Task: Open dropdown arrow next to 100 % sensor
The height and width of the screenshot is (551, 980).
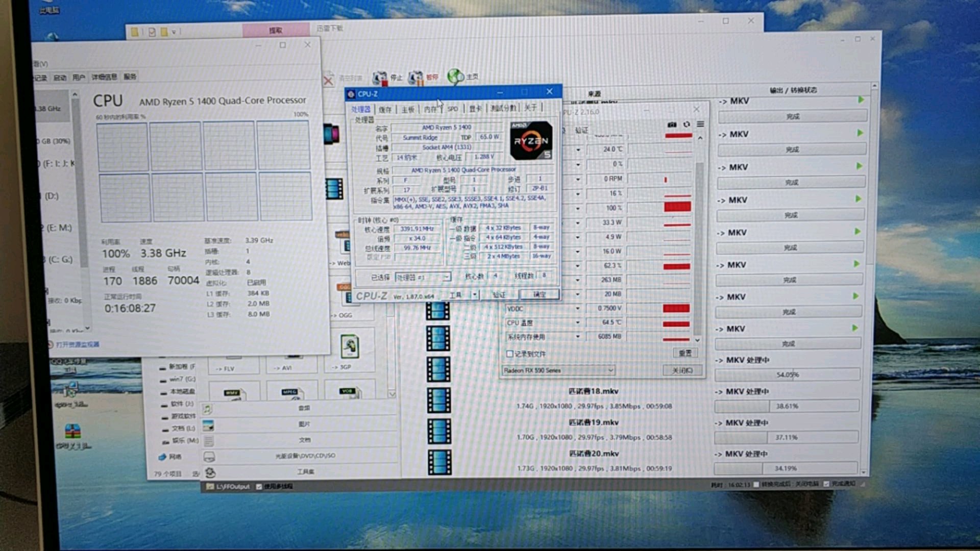Action: [x=578, y=209]
